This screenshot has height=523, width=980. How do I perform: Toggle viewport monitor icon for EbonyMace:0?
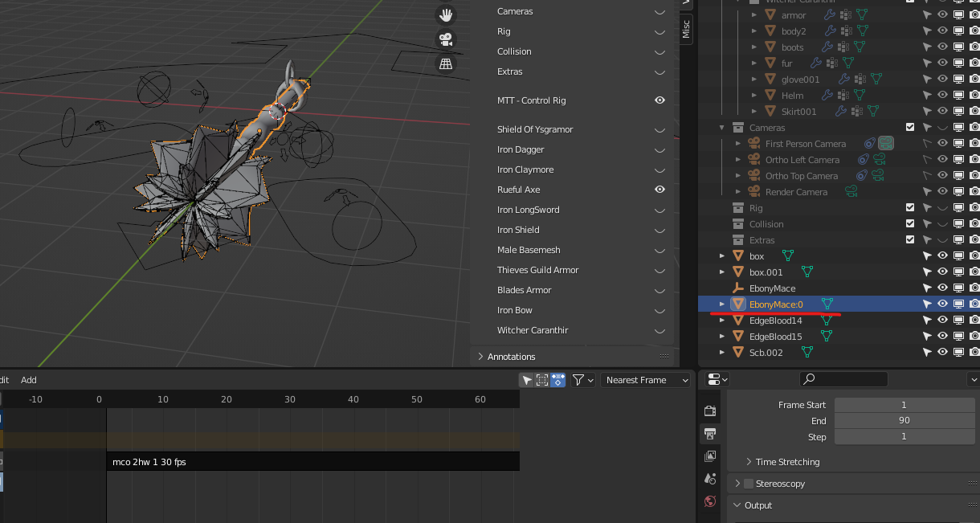[958, 304]
